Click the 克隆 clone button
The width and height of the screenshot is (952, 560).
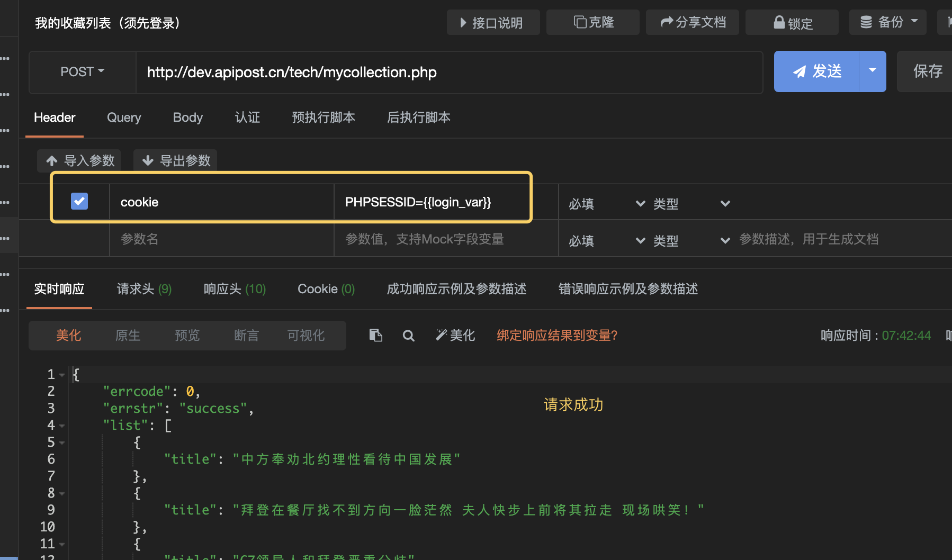[x=592, y=22]
